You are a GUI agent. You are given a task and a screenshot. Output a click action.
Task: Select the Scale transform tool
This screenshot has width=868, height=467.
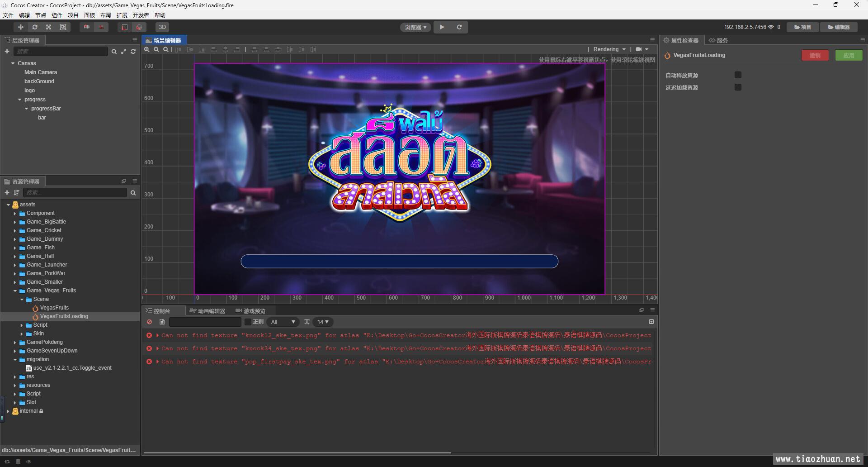pyautogui.click(x=49, y=27)
